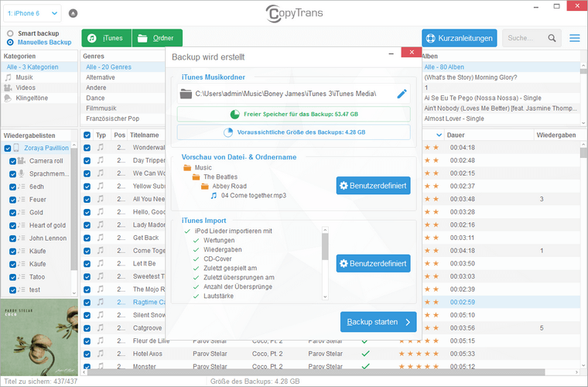
Task: Click Benutzerdefiniert for file name preview
Action: tap(373, 186)
